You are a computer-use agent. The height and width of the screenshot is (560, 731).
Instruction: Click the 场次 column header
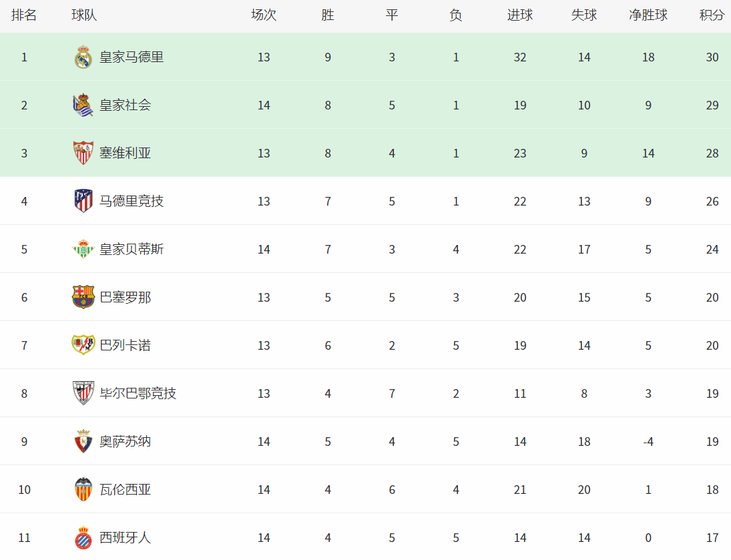click(264, 15)
